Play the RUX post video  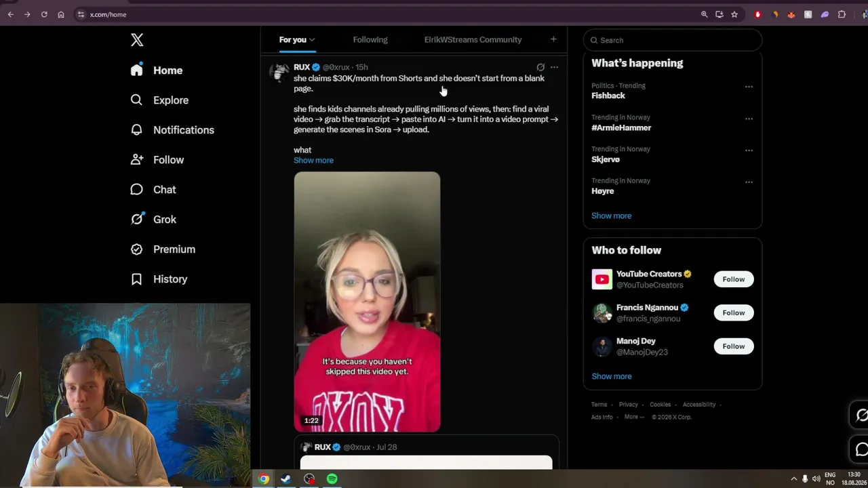[x=367, y=302]
